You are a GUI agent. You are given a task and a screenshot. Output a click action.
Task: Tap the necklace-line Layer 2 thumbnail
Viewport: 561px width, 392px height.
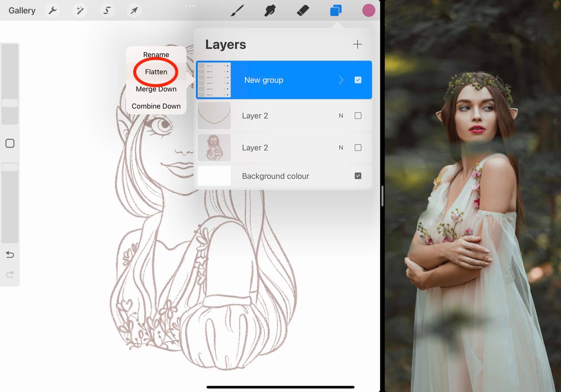point(214,116)
